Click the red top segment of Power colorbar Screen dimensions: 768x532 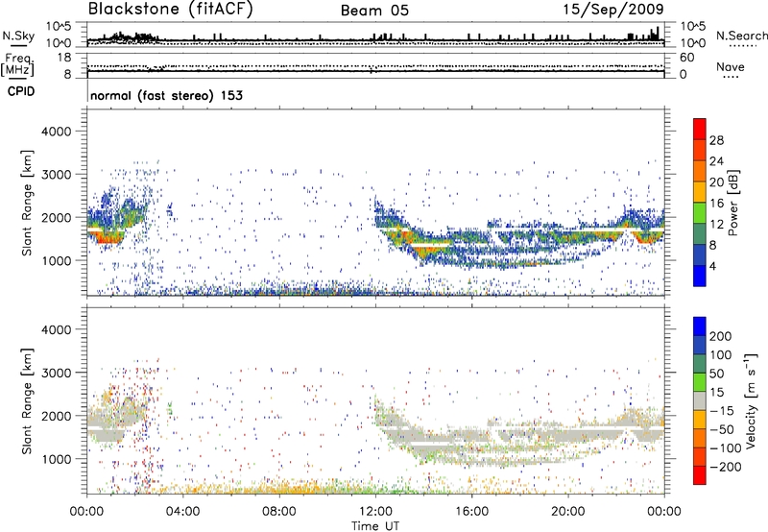tap(700, 129)
